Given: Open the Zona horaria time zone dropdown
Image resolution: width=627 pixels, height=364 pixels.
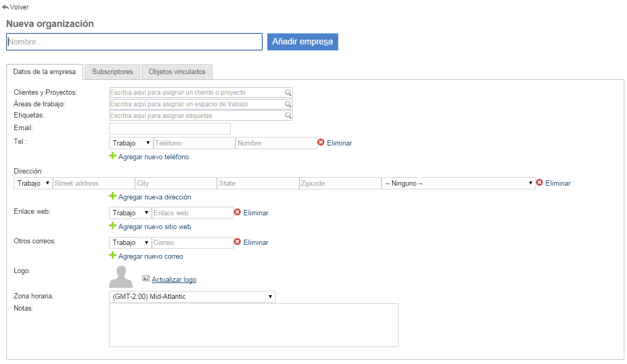Looking at the screenshot, I should coord(192,297).
